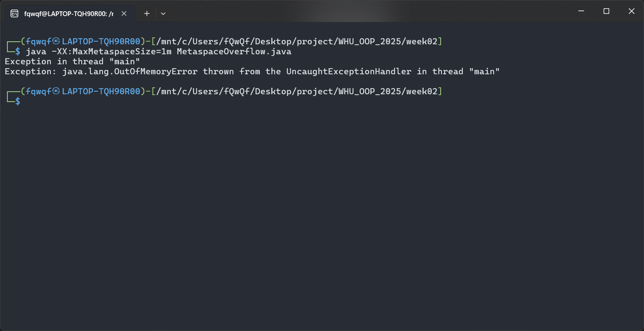Select the fqwqf@LAPTOP-TQH90R00 tab title

[x=69, y=13]
